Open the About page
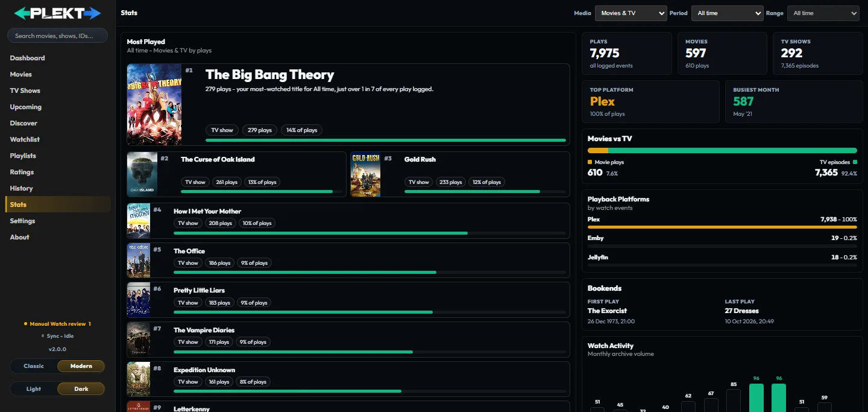The width and height of the screenshot is (868, 412). 58,237
